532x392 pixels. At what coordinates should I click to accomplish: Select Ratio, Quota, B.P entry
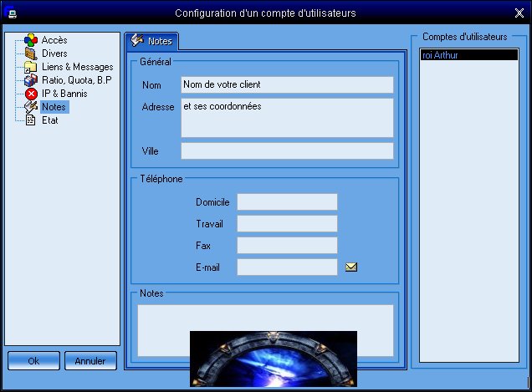(77, 80)
